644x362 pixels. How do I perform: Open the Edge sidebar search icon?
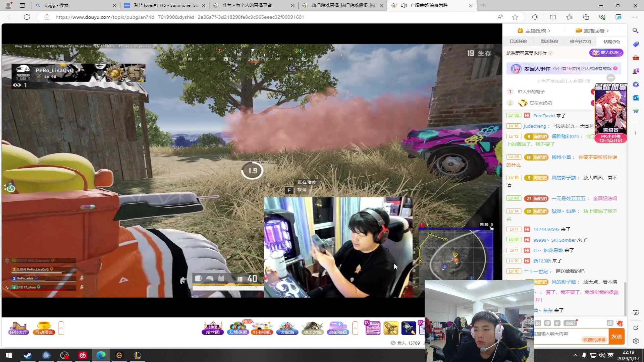(635, 31)
